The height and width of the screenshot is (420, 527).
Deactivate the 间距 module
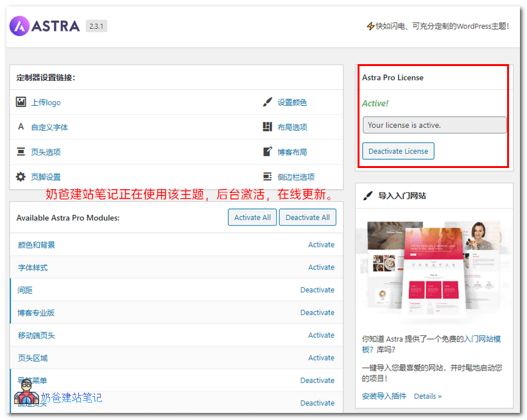click(x=317, y=290)
